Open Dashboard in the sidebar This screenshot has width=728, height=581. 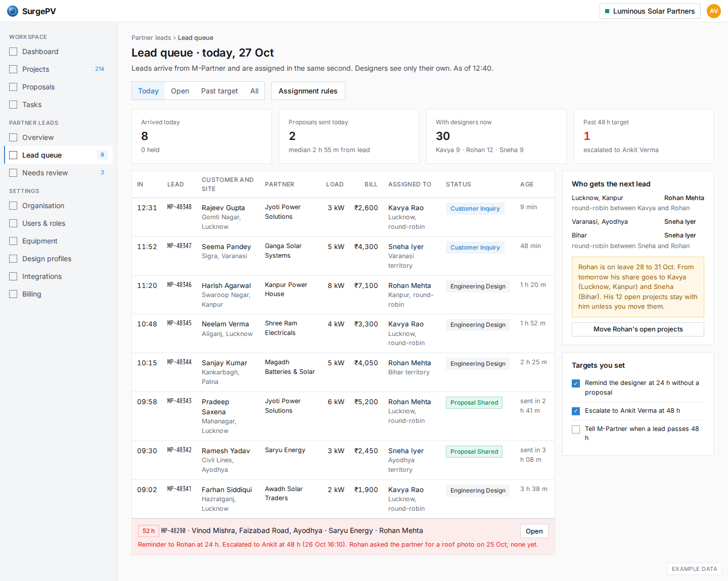59,52
